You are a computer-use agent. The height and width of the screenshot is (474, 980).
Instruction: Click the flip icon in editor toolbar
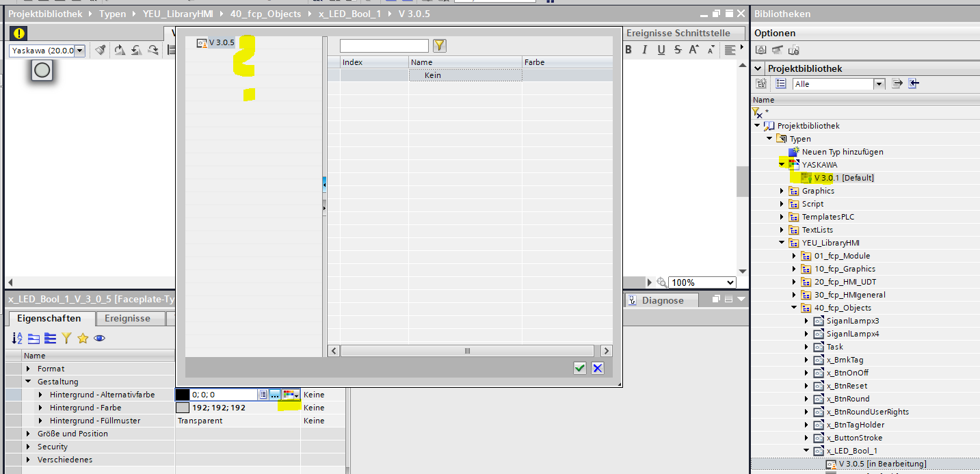(153, 50)
